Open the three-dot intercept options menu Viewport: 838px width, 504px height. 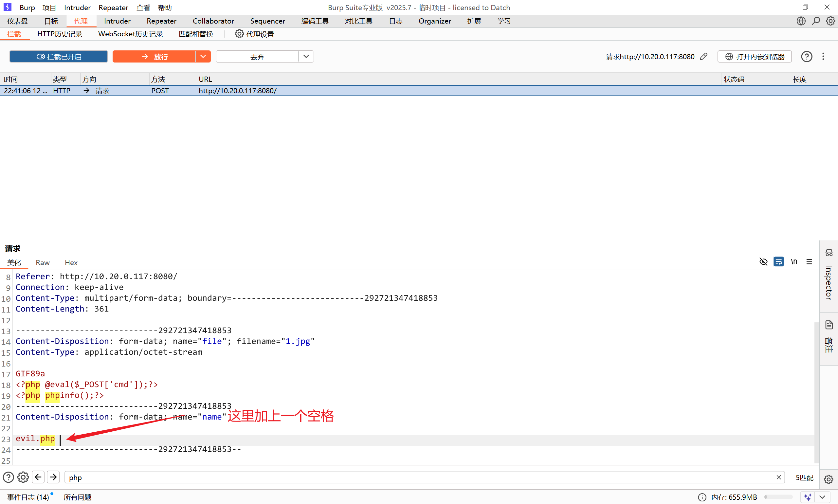point(823,56)
